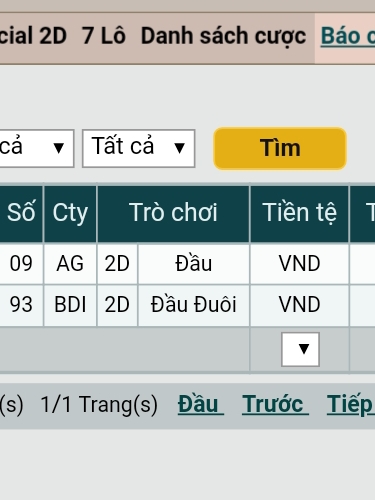
Task: Go to the Trước previous page link
Action: click(x=275, y=404)
